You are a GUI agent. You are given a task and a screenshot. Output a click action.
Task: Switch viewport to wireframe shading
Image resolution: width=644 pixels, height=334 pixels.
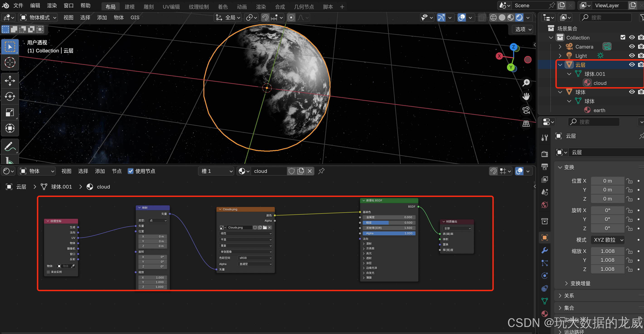493,17
